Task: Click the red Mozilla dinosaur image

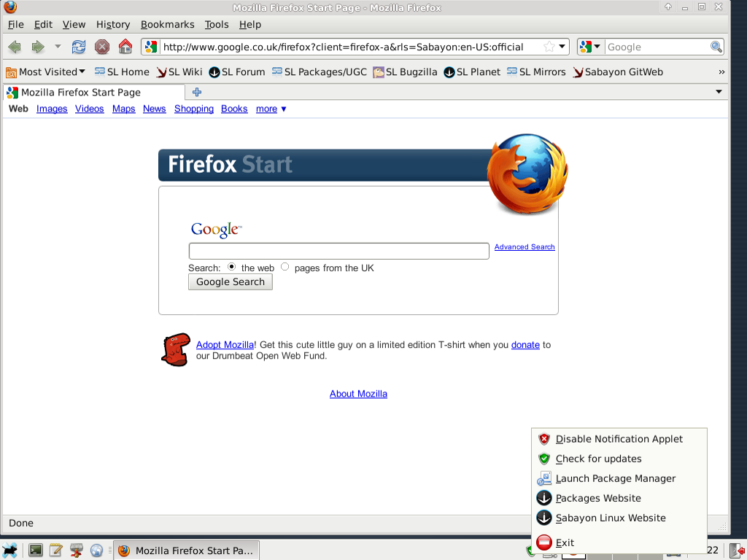Action: tap(175, 349)
